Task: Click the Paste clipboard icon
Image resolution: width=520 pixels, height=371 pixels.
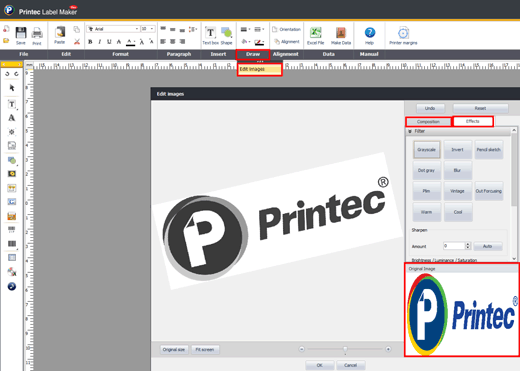Action: [60, 32]
